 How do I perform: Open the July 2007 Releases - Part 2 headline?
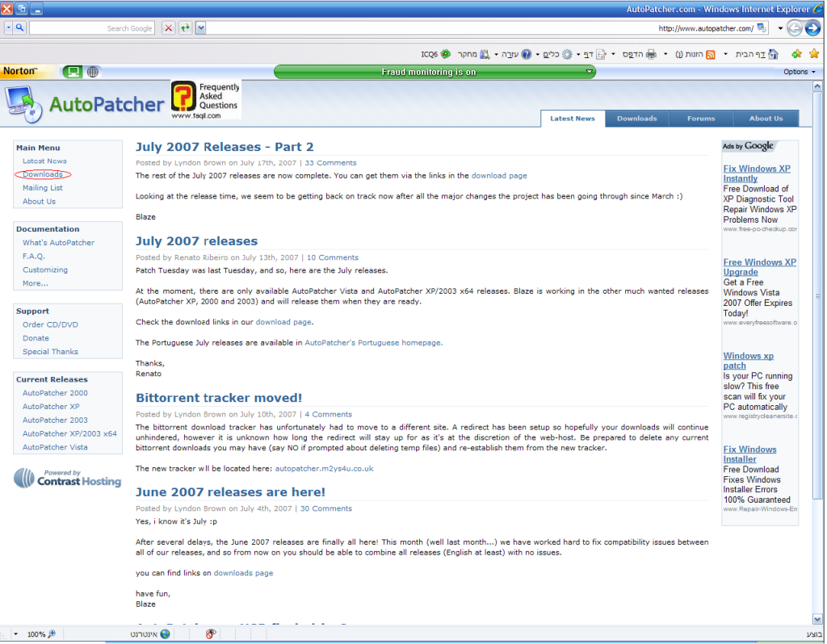pos(225,147)
